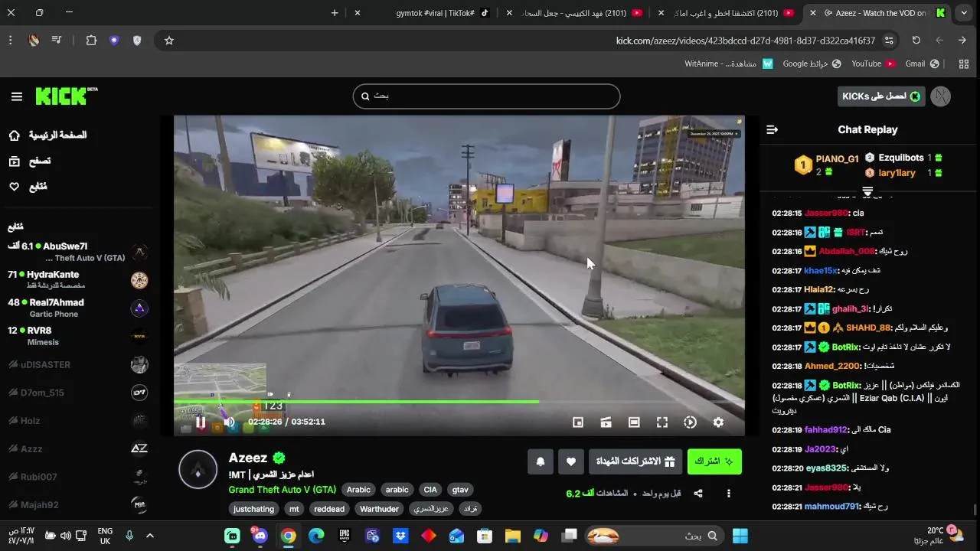Toggle follow heart for Azeez
This screenshot has width=980, height=551.
coord(570,461)
